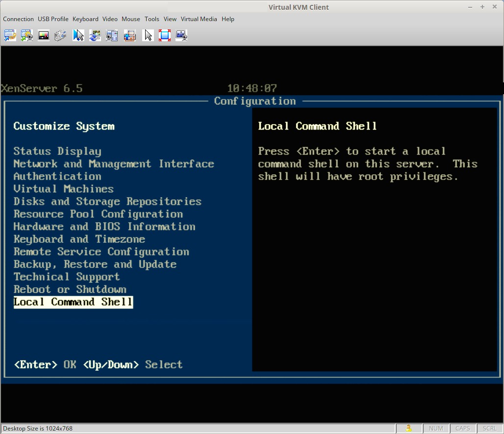Select Disks and Storage Repositories
504x434 pixels.
point(108,202)
